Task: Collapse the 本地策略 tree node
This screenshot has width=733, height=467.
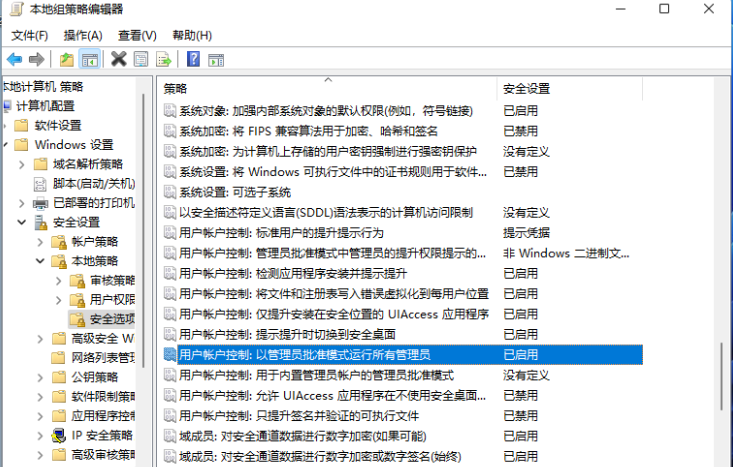Action: point(39,261)
